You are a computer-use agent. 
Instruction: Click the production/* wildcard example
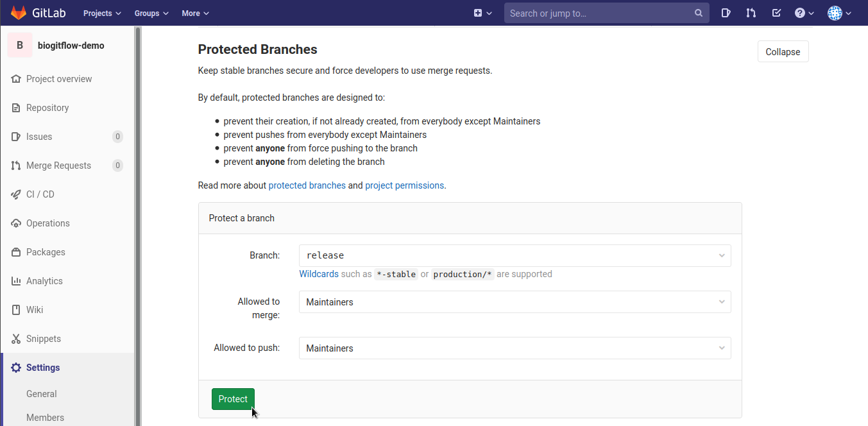point(463,275)
